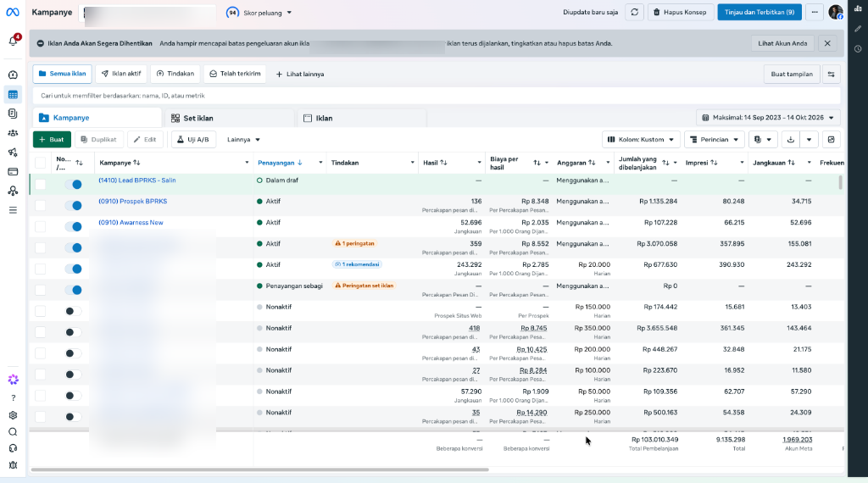
Task: Click the Buat tampilan button
Action: coord(792,74)
